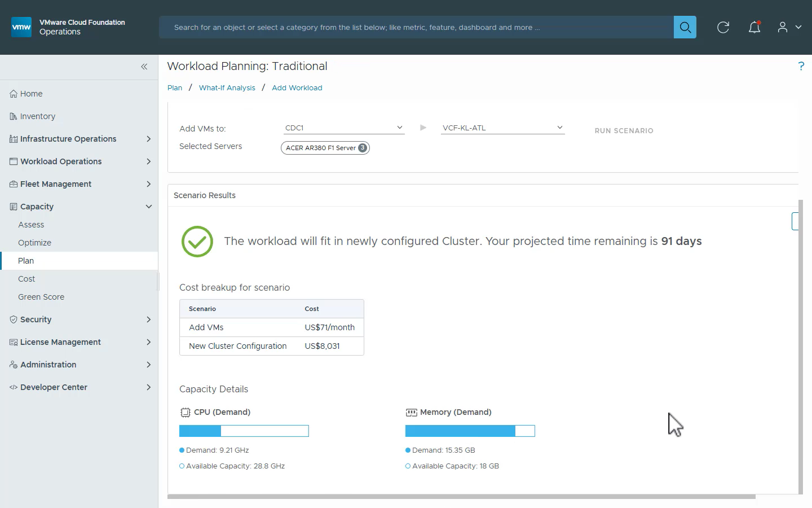
Task: Click Demand: 9.21 GHz text
Action: 218,450
